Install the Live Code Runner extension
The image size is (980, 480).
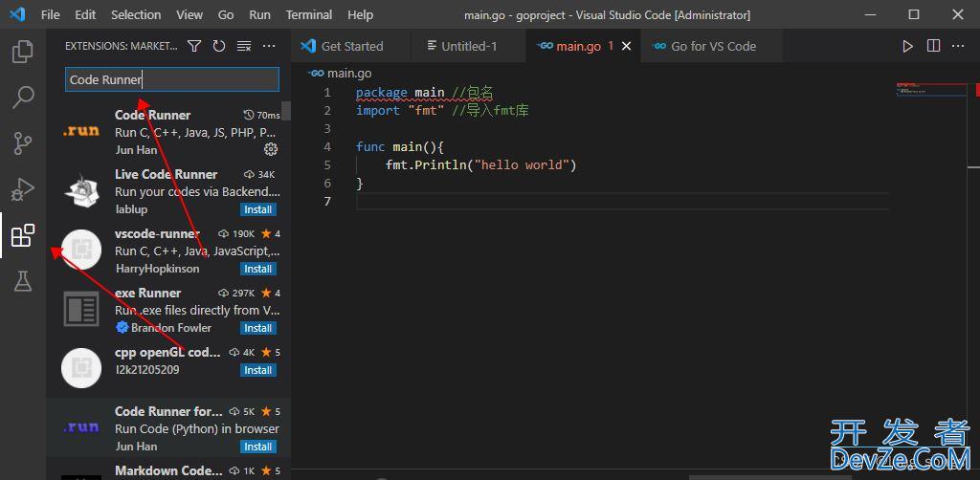click(x=258, y=209)
